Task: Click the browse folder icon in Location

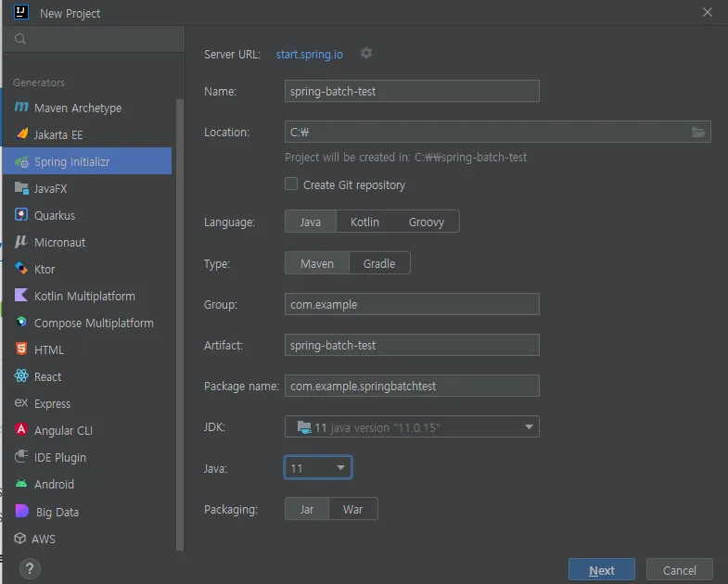Action: pos(698,132)
